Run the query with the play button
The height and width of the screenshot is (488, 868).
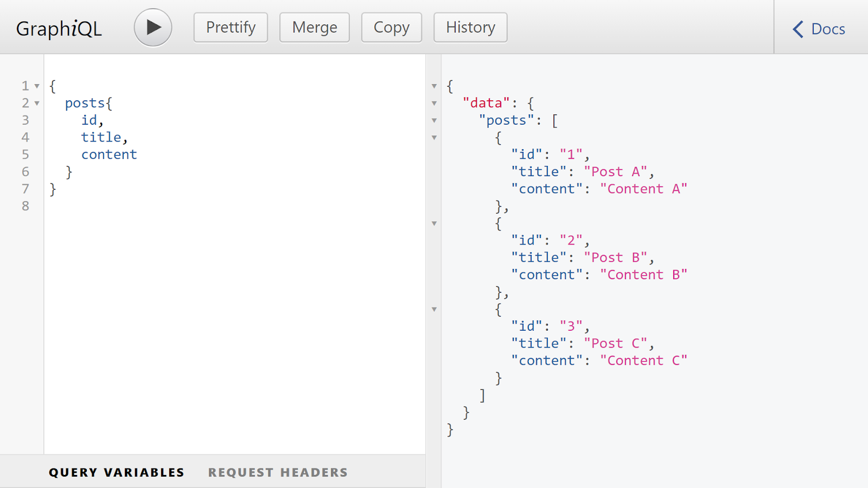coord(152,27)
